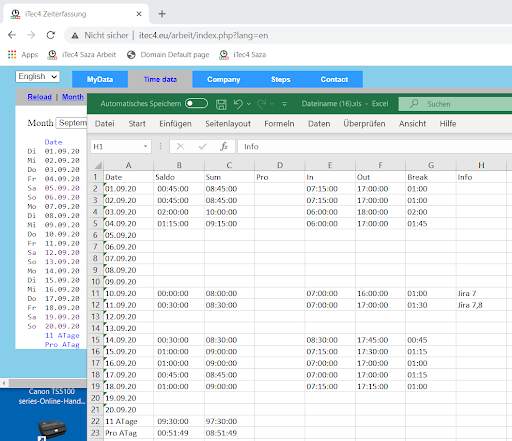
Task: Select column D header
Action: coord(280,165)
